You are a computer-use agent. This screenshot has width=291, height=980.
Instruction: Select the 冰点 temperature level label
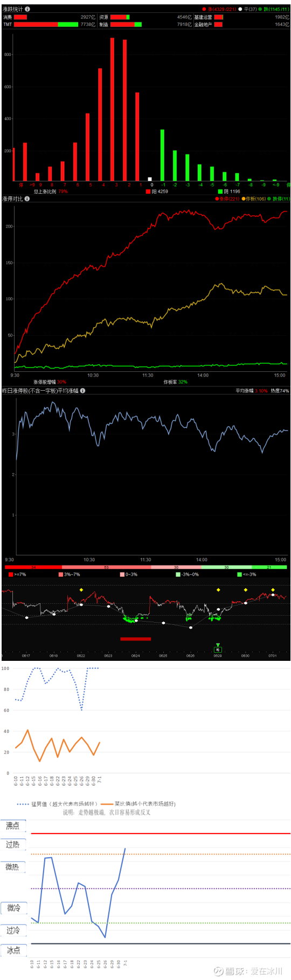(13, 950)
